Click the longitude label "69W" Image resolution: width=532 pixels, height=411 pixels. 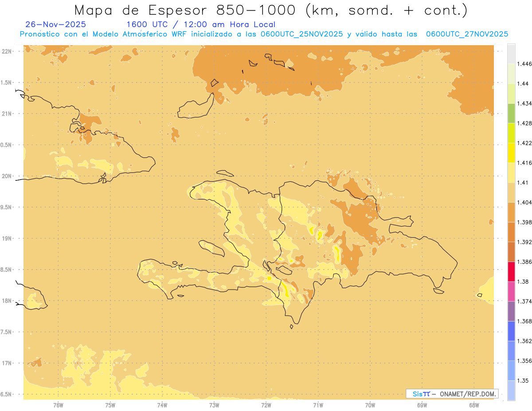click(422, 405)
